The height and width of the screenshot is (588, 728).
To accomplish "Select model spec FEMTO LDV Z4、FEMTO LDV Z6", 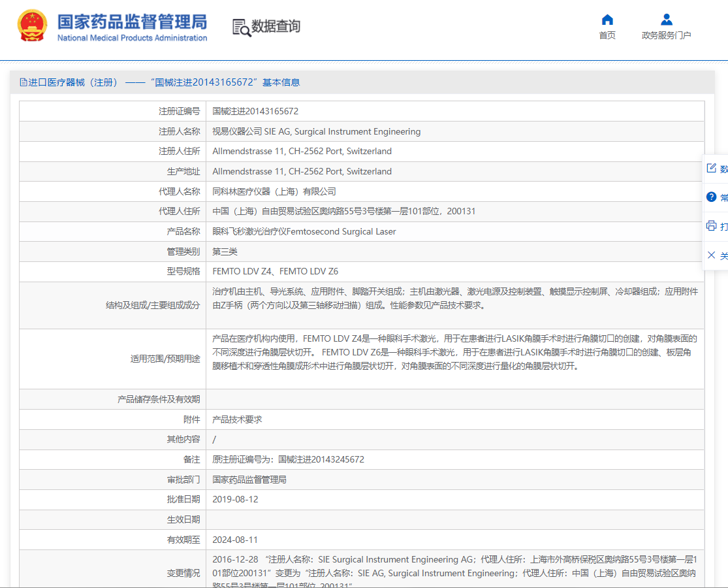I will tap(276, 271).
